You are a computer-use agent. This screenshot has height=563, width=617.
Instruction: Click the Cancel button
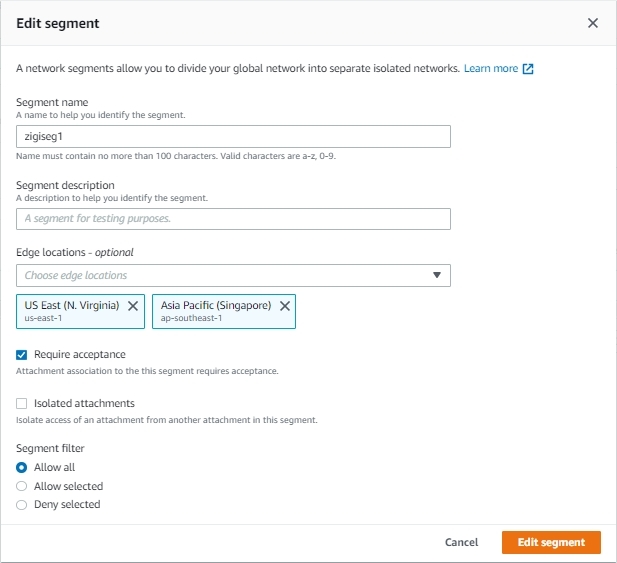click(x=461, y=543)
